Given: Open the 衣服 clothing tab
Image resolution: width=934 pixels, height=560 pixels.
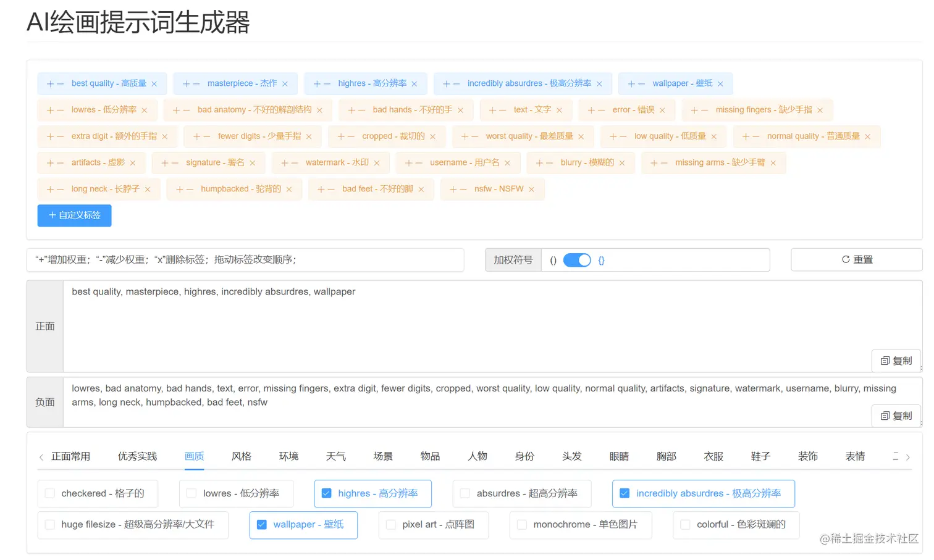Looking at the screenshot, I should pos(713,457).
